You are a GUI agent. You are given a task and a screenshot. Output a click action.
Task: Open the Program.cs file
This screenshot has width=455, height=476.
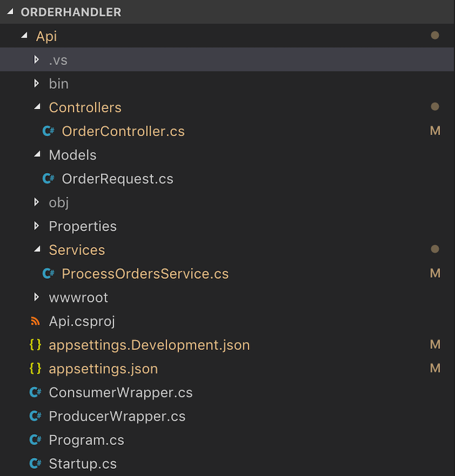pyautogui.click(x=87, y=440)
